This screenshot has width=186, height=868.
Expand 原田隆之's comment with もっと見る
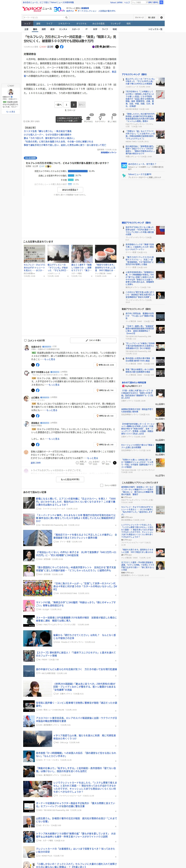[x=54, y=439]
